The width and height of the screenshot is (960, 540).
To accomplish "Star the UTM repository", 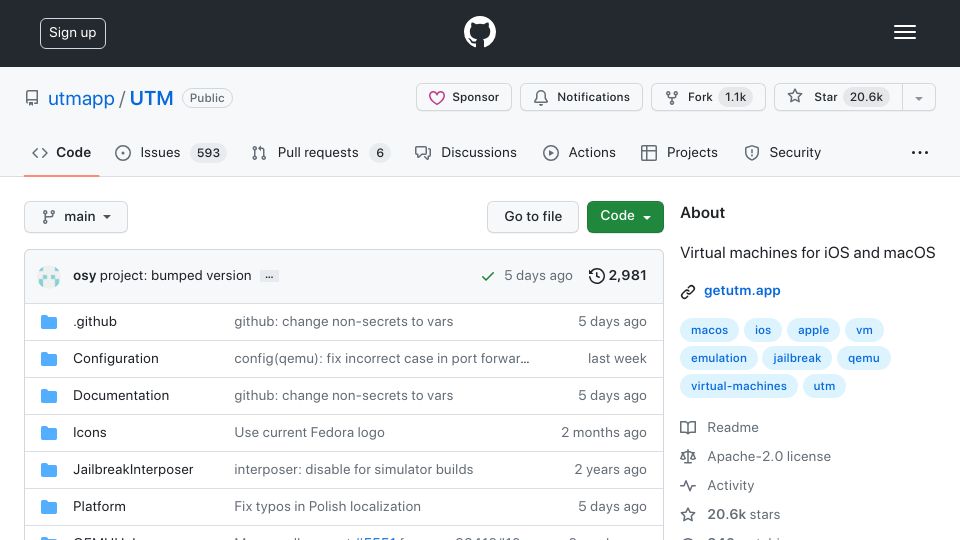I will [838, 97].
